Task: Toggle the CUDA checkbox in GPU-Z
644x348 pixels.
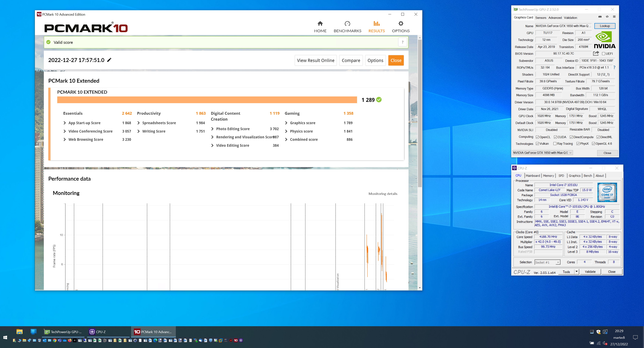Action: tap(555, 137)
